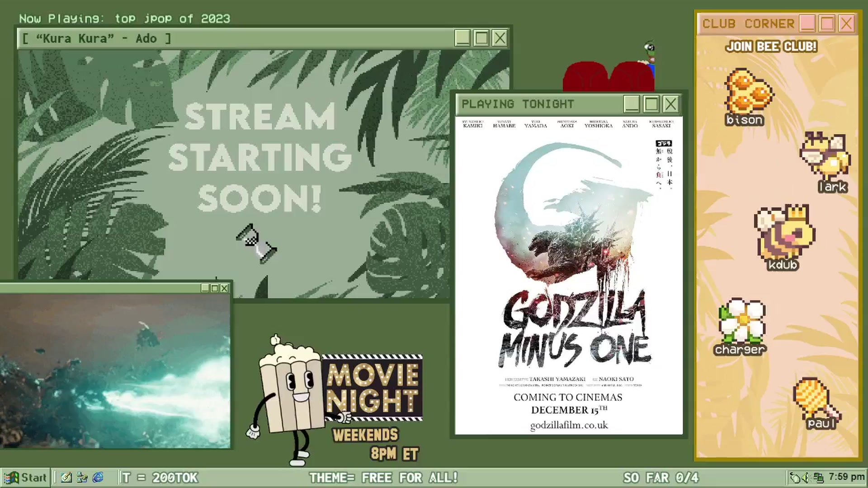Click the lark bee icon
868x488 pixels.
(x=825, y=156)
